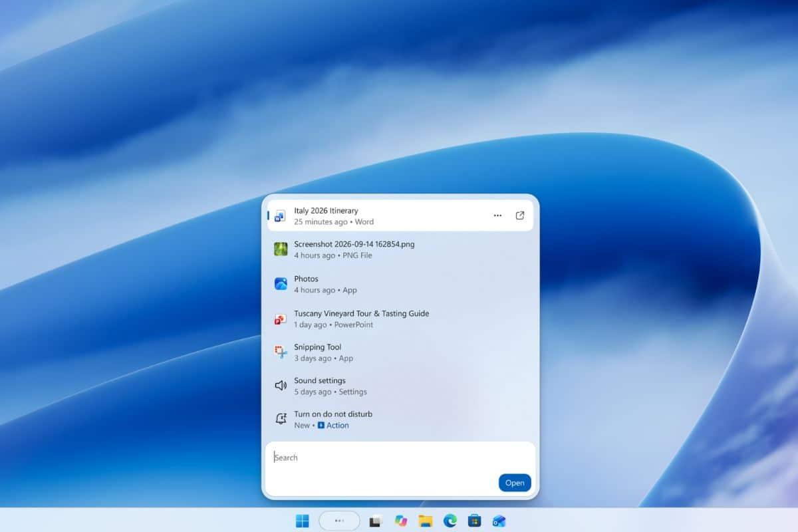
Task: Launch Microsoft Edge from the taskbar
Action: click(x=450, y=521)
